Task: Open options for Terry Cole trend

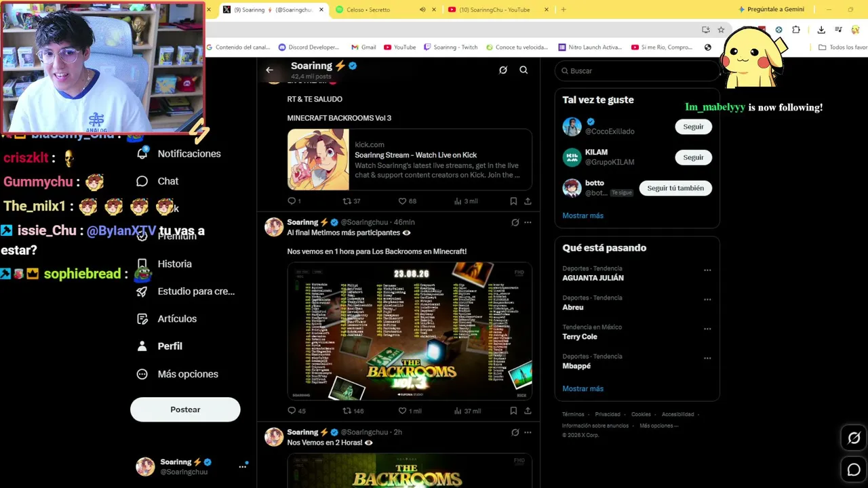Action: tap(707, 329)
